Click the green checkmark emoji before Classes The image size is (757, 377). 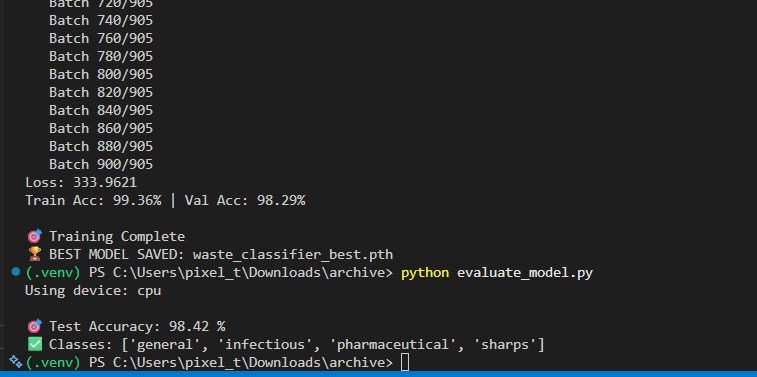coord(34,345)
